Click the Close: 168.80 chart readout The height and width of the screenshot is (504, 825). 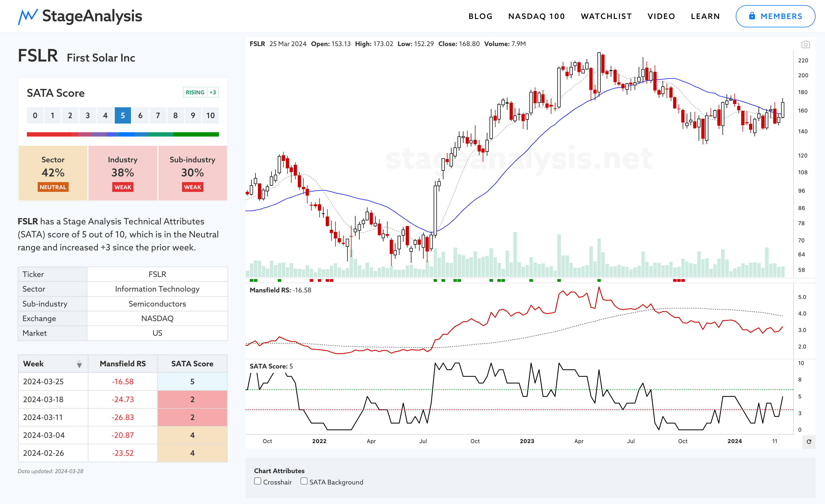tap(459, 44)
